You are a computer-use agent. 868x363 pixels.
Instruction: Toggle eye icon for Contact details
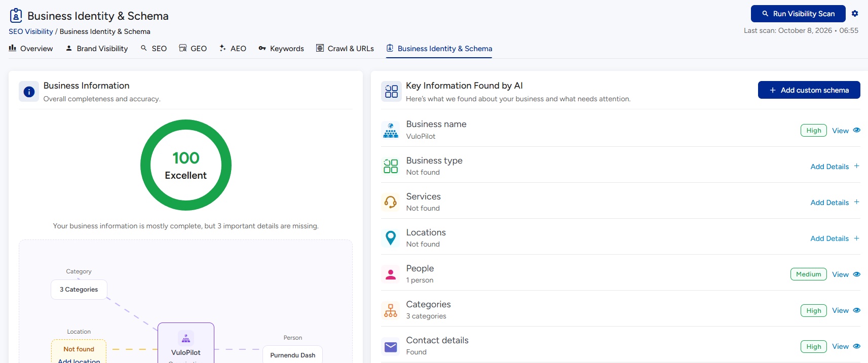click(x=857, y=346)
